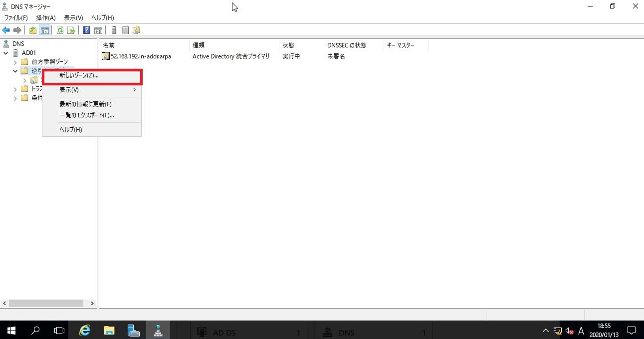
Task: Open Help via blue question mark icon
Action: point(86,30)
